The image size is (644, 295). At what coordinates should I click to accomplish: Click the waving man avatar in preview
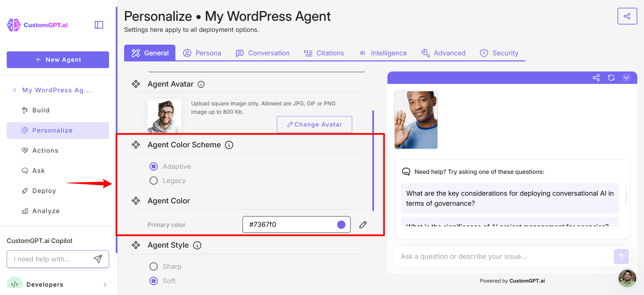[416, 120]
